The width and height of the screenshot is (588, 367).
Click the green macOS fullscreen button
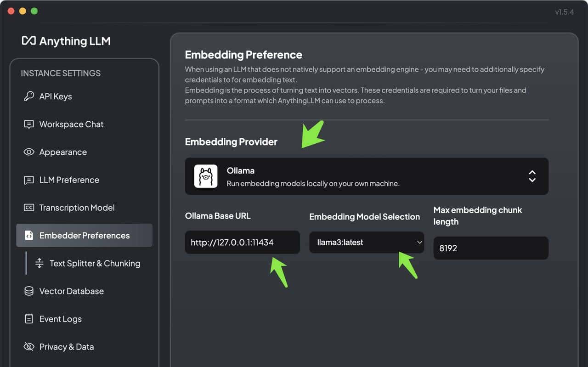click(x=34, y=11)
